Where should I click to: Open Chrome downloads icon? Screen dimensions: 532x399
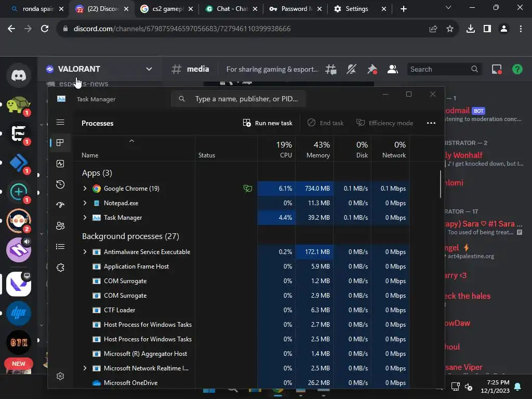[470, 29]
